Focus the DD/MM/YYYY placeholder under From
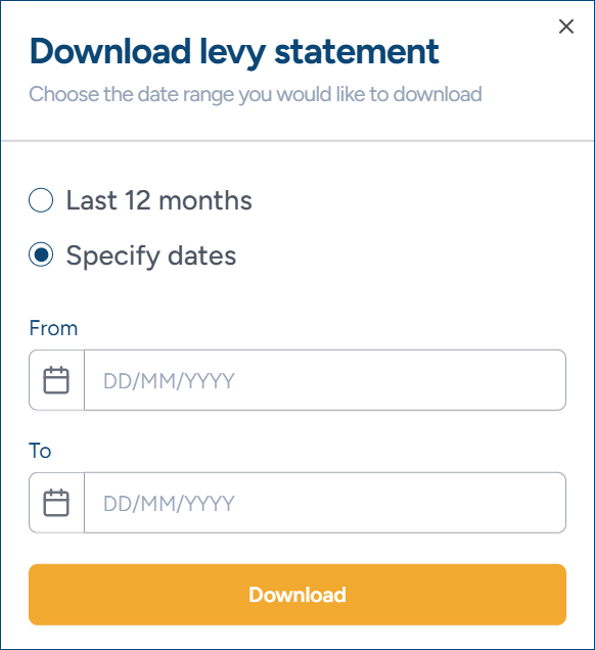This screenshot has width=595, height=650. coord(169,381)
